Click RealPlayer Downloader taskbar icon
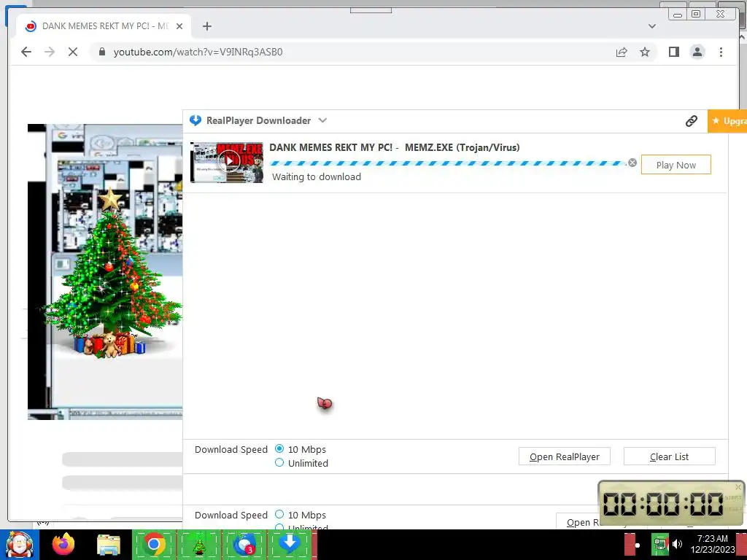 [289, 544]
